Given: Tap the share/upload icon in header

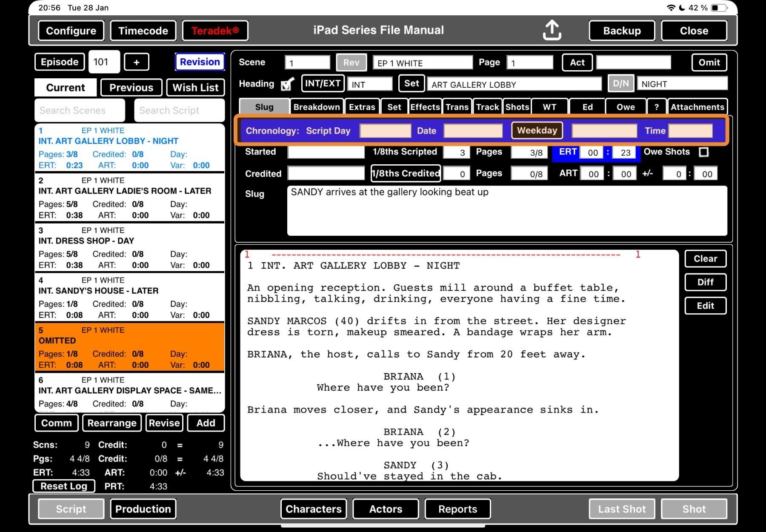Looking at the screenshot, I should (x=552, y=30).
